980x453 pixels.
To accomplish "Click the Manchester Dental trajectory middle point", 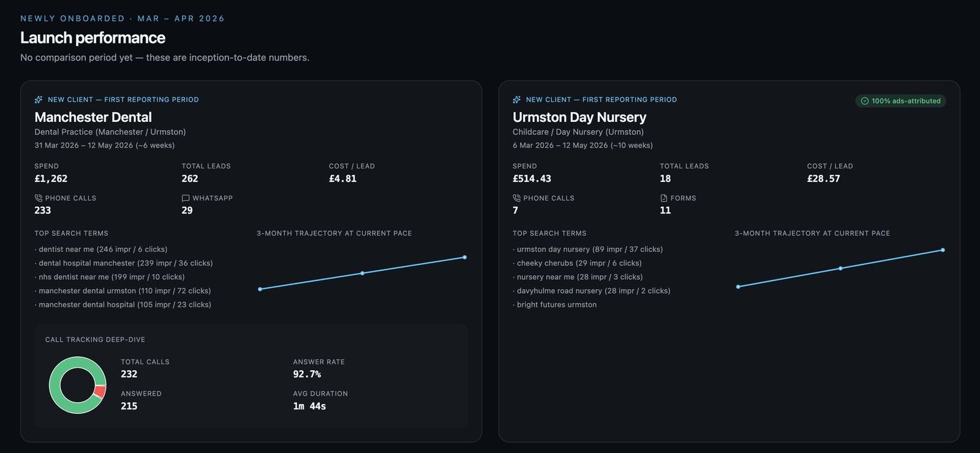I will (x=363, y=273).
